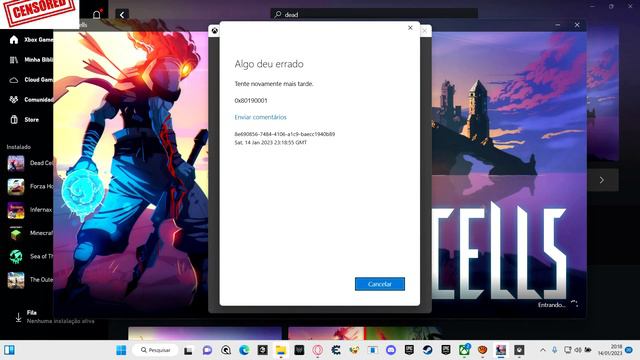Open Task View on the taskbar
The width and height of the screenshot is (640, 360).
(x=188, y=350)
